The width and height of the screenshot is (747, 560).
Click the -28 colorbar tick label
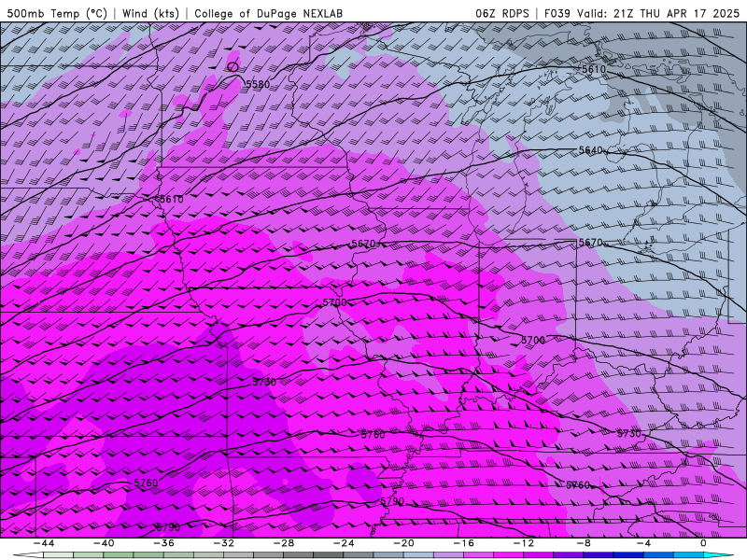tap(284, 543)
